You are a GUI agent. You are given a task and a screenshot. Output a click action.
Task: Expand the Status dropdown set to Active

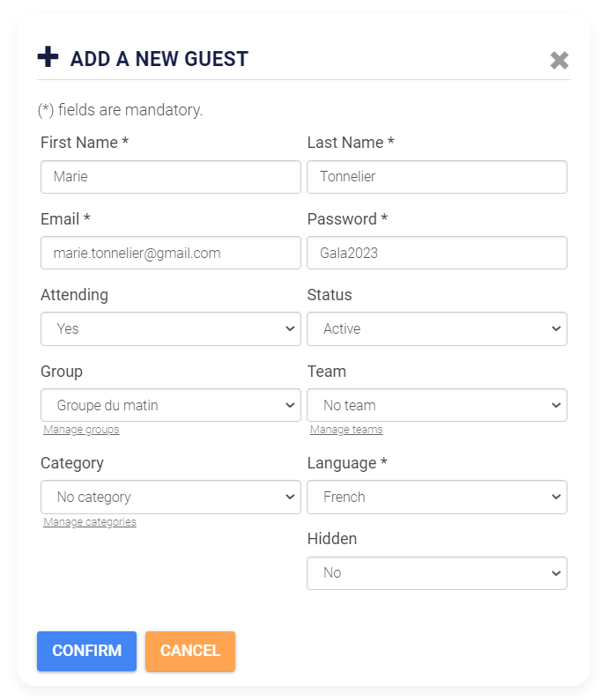pos(437,329)
